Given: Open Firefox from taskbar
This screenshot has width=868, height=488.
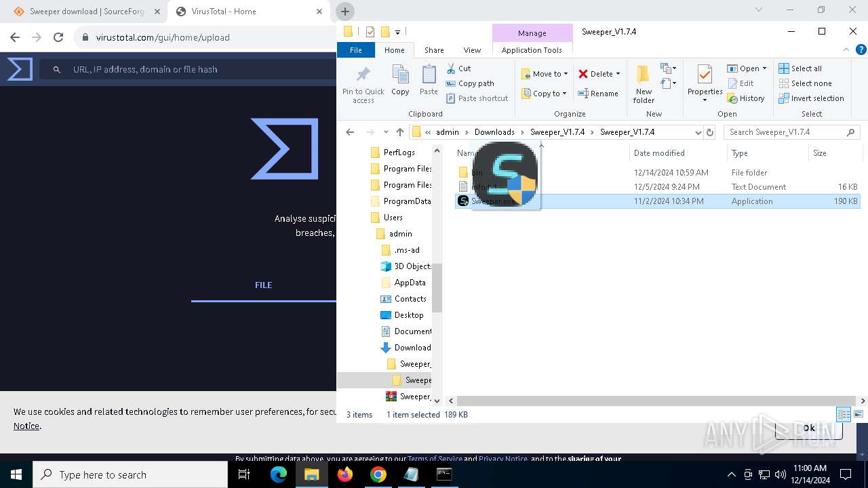Looking at the screenshot, I should [x=344, y=474].
